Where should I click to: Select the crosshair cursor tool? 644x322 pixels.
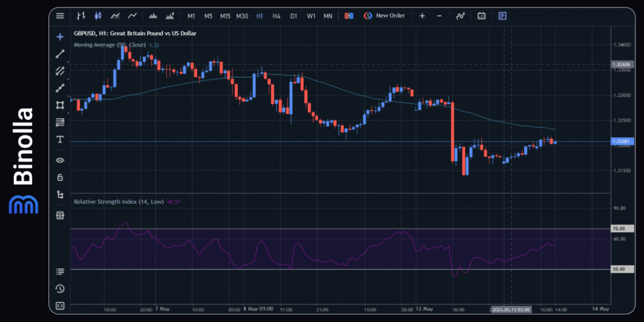click(x=60, y=36)
